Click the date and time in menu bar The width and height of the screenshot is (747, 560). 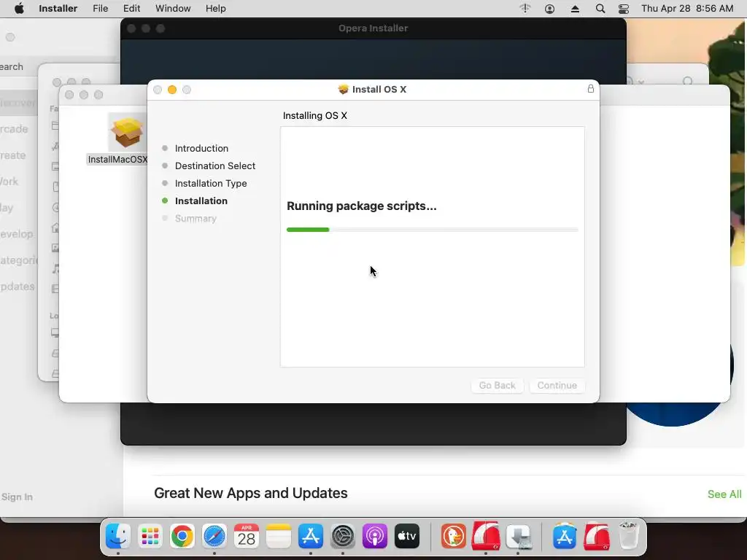[x=687, y=9]
